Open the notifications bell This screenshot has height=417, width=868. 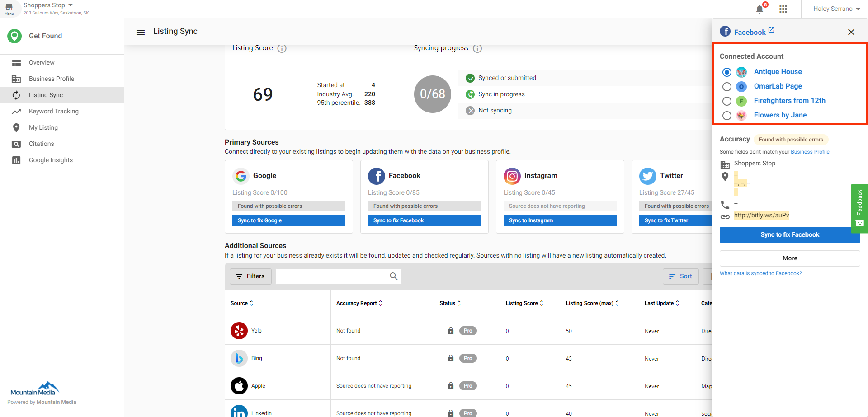click(x=759, y=9)
